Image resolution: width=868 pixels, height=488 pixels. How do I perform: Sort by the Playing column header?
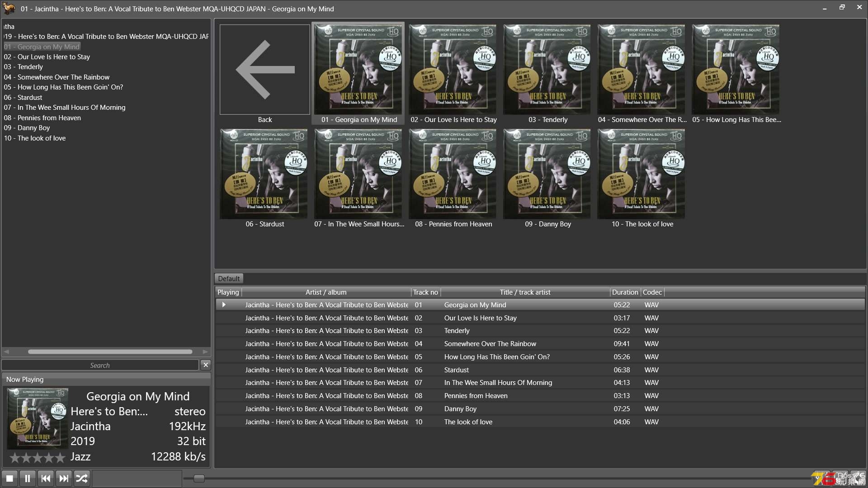(x=228, y=292)
